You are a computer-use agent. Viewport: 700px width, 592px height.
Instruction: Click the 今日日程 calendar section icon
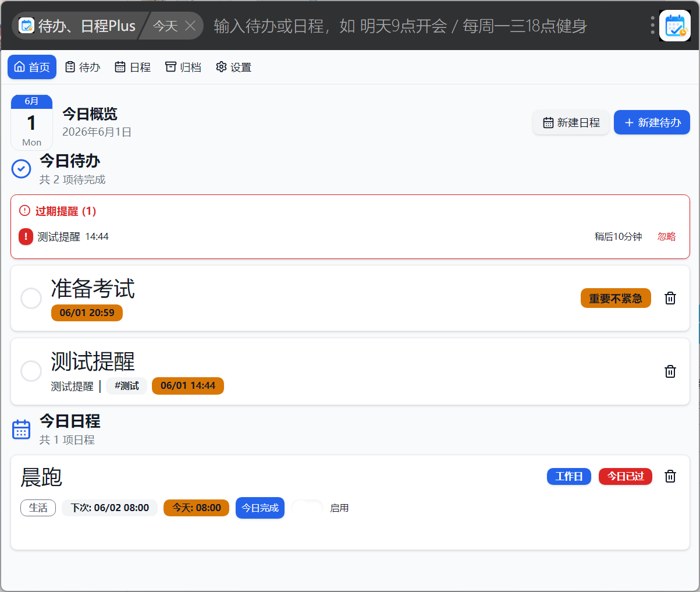pos(22,430)
